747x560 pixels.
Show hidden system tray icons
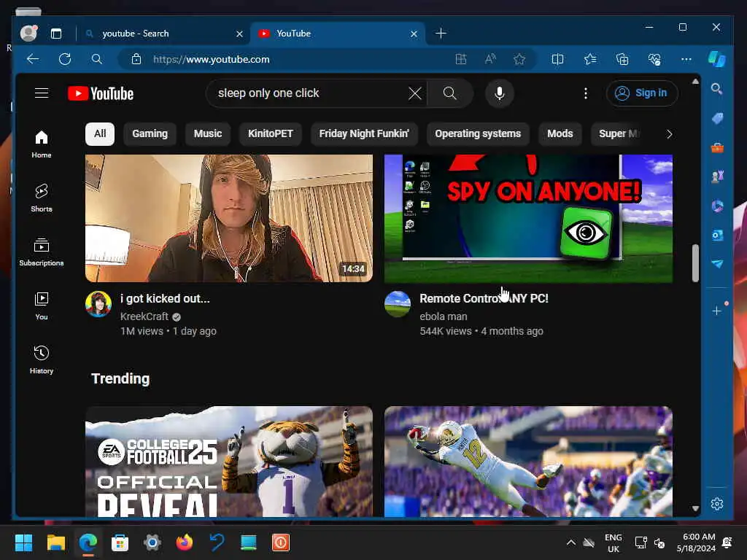coord(570,542)
